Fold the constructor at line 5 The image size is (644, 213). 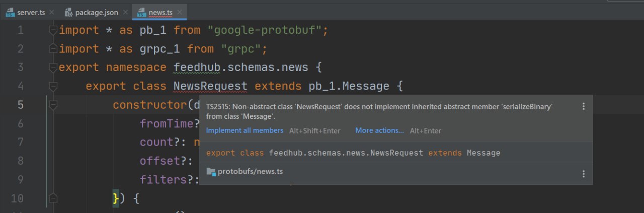click(x=53, y=105)
